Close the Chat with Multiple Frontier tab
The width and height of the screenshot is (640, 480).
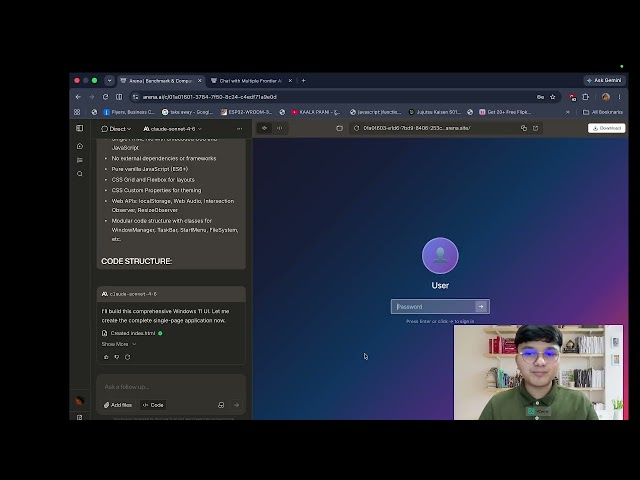coord(290,81)
